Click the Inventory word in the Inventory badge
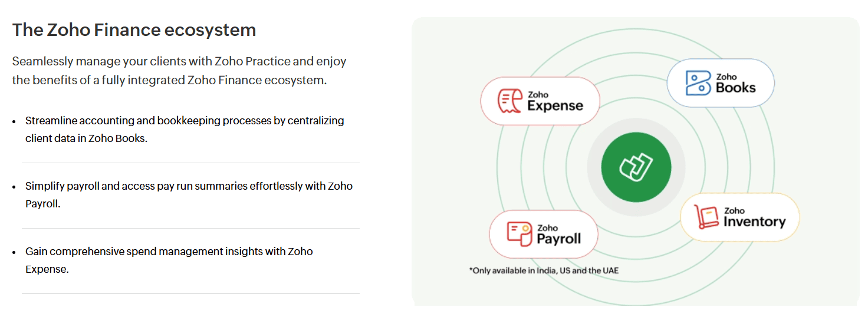868x314 pixels. tap(754, 222)
